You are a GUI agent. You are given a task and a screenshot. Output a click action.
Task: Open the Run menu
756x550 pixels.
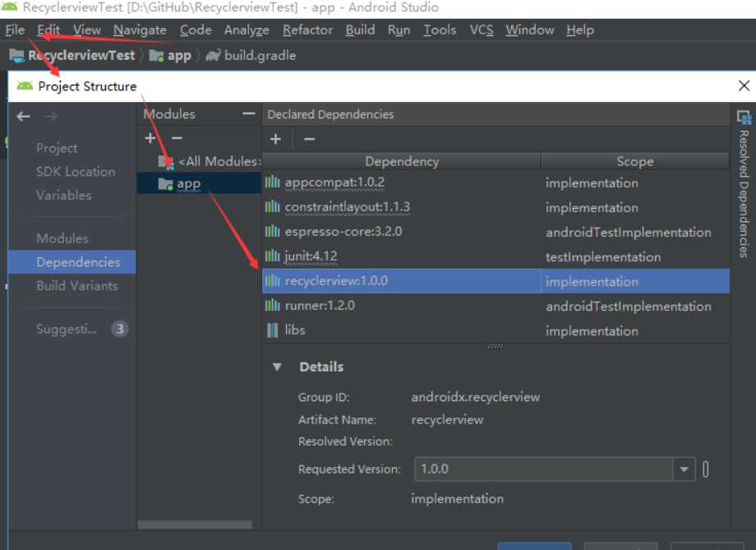pos(399,30)
